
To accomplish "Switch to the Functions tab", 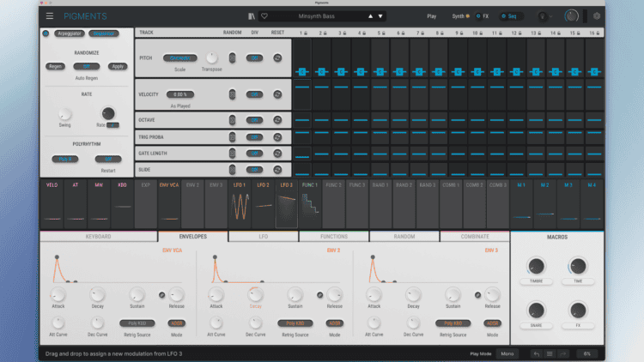I will (x=334, y=237).
